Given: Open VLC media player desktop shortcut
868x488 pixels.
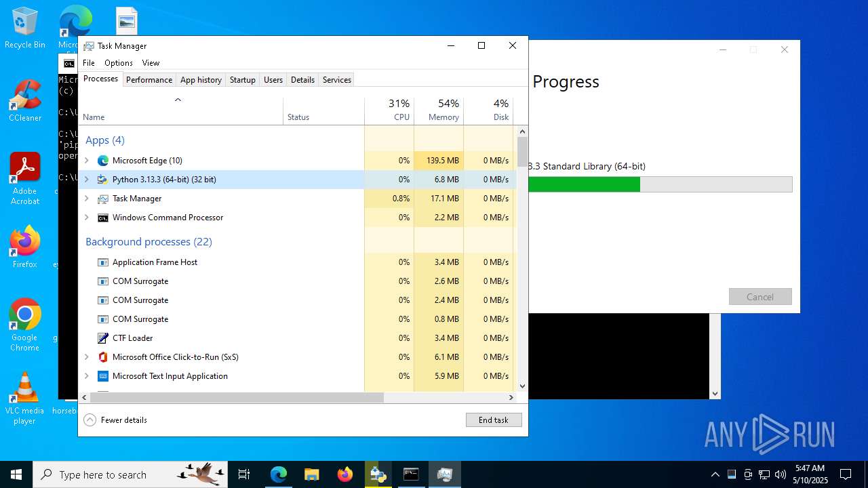Looking at the screenshot, I should (25, 399).
